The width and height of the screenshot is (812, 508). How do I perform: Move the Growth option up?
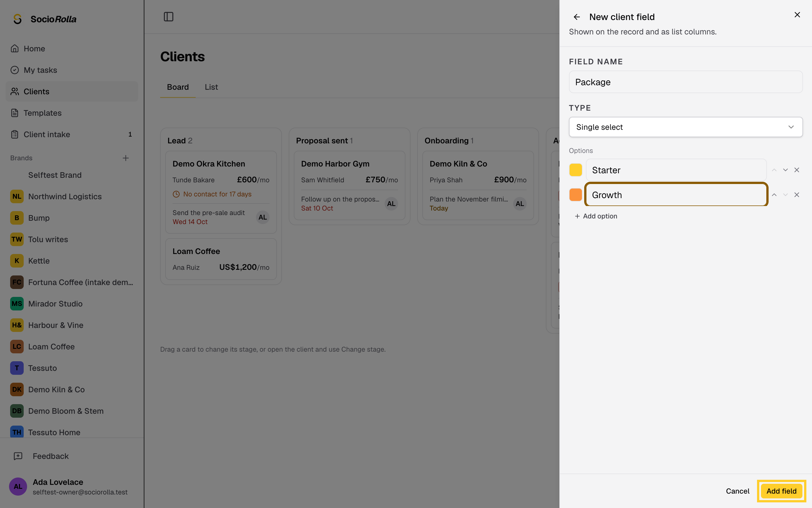(774, 195)
